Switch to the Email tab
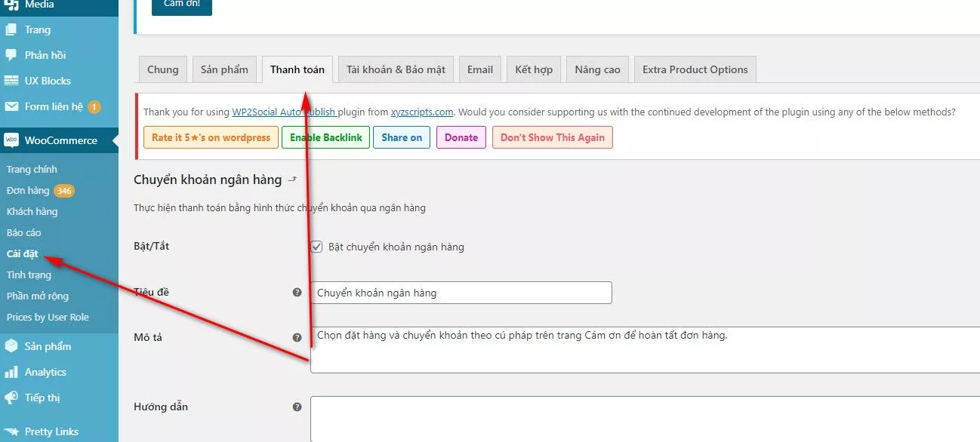Viewport: 980px width, 442px height. (479, 69)
